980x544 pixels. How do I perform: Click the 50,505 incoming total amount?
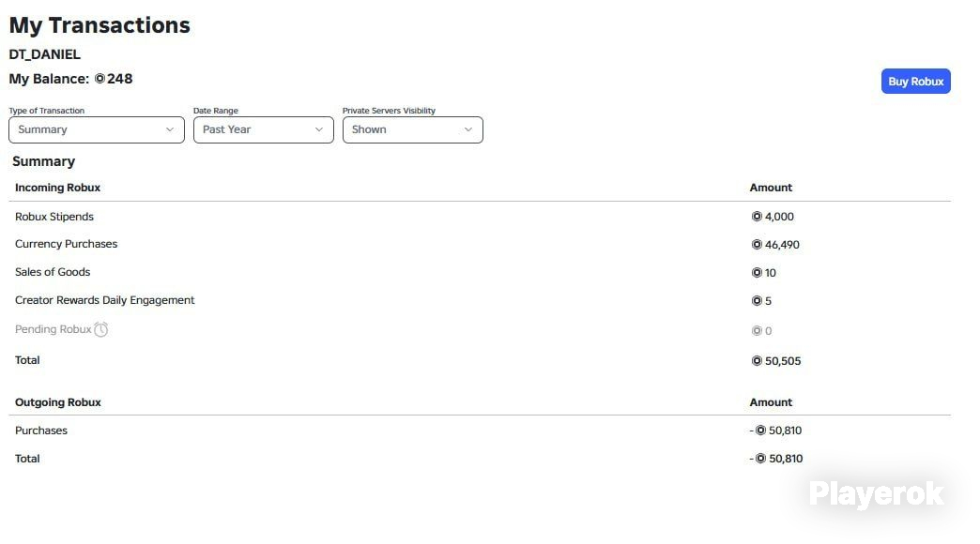click(783, 361)
